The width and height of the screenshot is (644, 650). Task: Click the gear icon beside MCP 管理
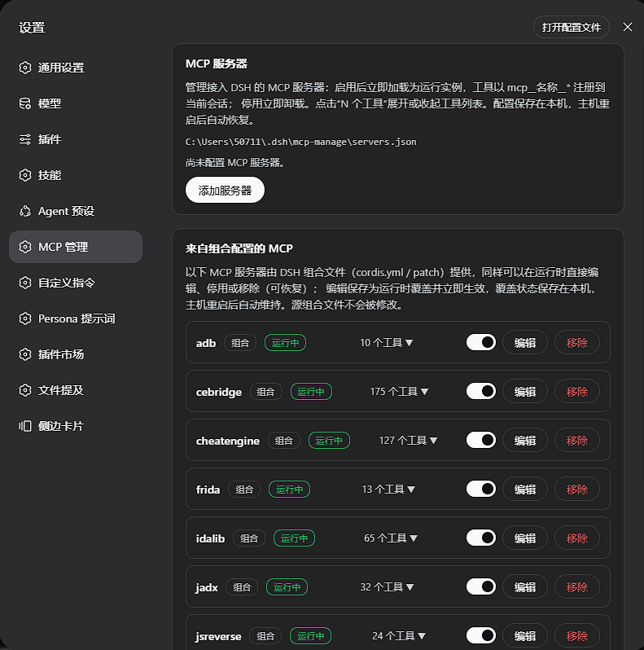[x=25, y=247]
